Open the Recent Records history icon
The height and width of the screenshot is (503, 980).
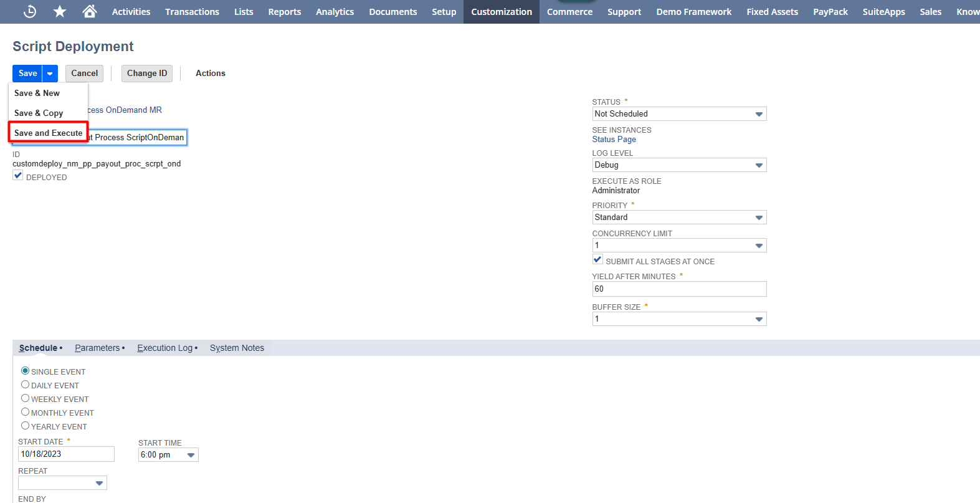coord(29,11)
